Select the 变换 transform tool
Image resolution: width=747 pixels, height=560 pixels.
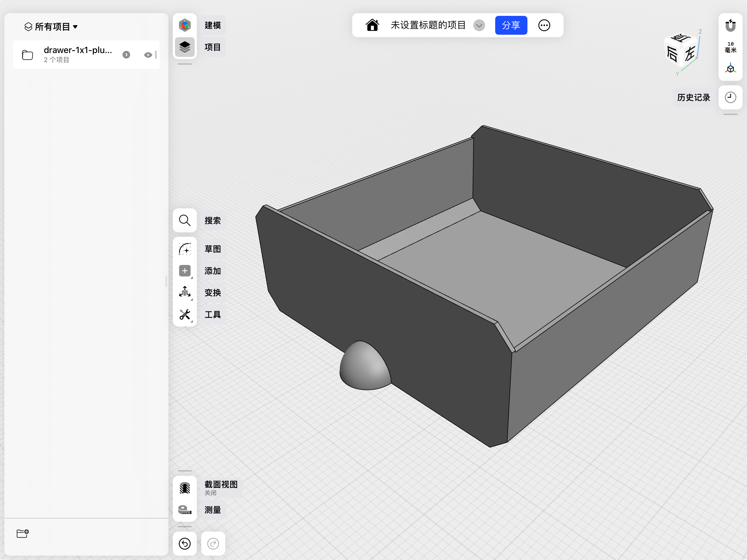tap(185, 293)
